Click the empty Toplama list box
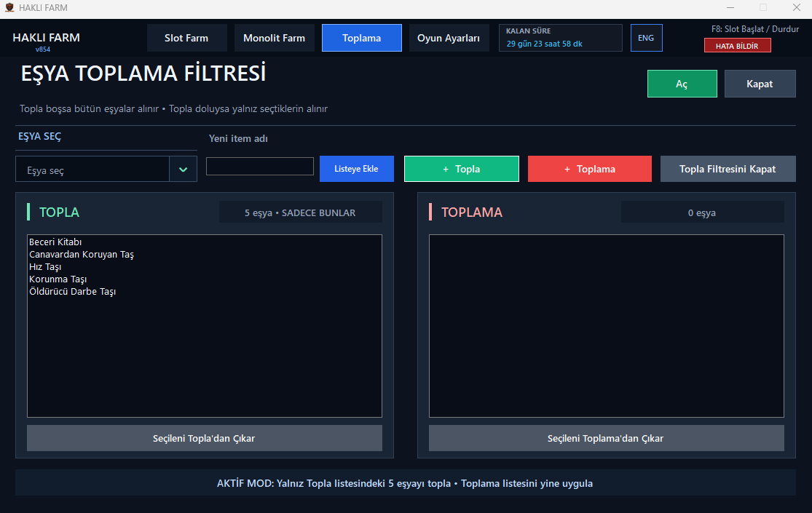Image resolution: width=812 pixels, height=513 pixels. (607, 326)
